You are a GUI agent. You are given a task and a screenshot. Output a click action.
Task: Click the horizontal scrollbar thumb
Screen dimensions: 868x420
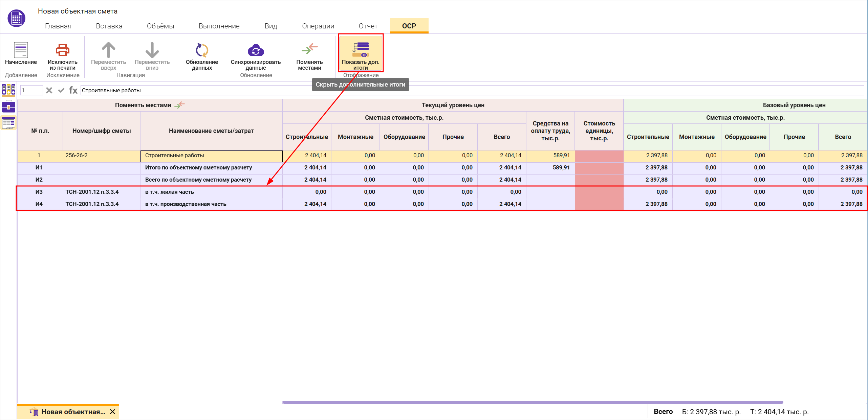pos(533,402)
